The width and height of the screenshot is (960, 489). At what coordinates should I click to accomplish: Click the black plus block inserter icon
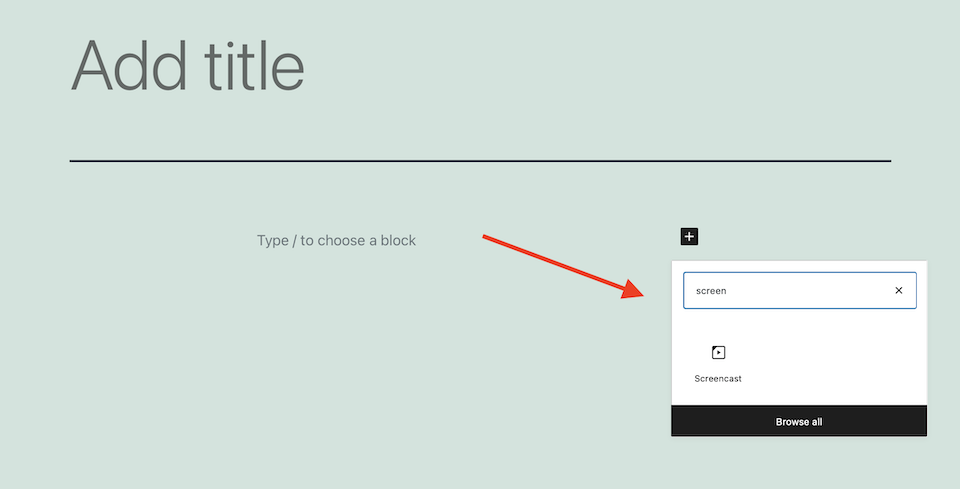[689, 237]
